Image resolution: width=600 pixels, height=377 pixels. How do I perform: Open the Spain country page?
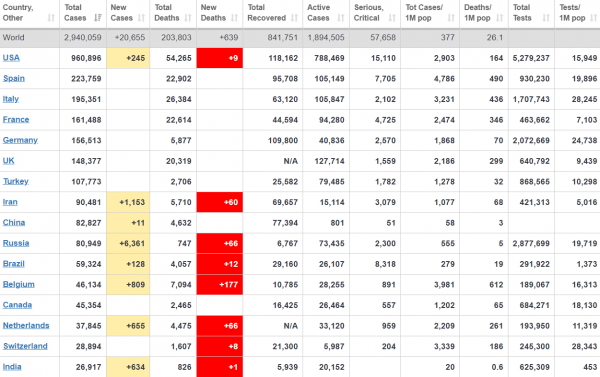14,78
